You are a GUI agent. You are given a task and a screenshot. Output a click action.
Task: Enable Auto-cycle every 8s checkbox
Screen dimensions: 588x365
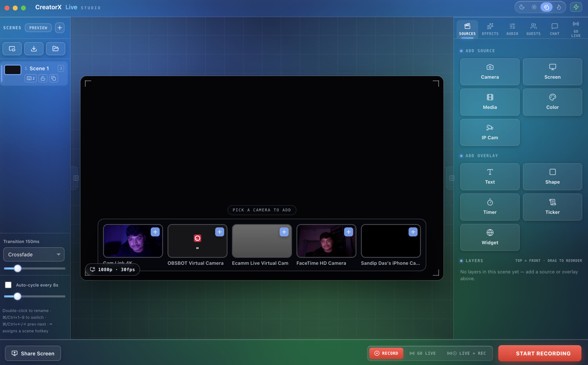[8, 285]
